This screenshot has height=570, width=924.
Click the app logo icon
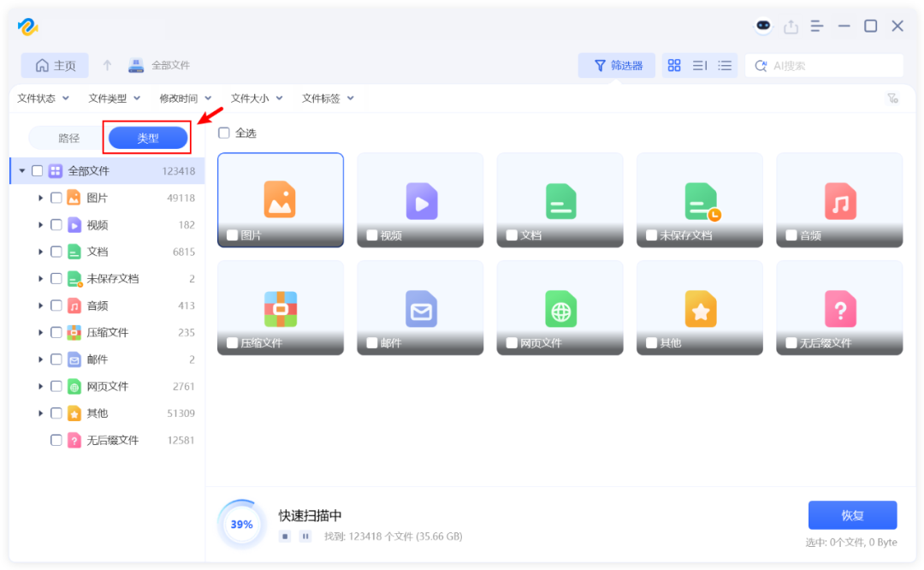click(27, 27)
